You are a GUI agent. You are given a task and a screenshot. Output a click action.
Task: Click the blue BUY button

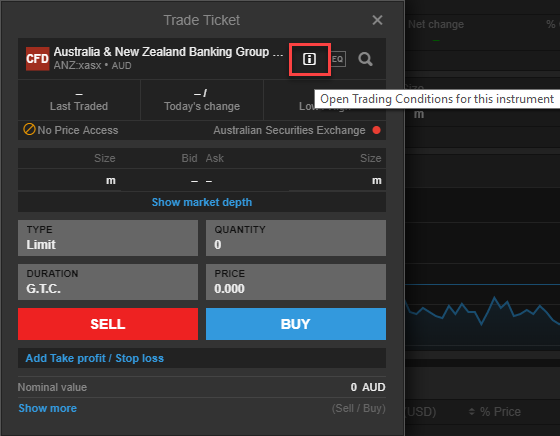(x=296, y=324)
